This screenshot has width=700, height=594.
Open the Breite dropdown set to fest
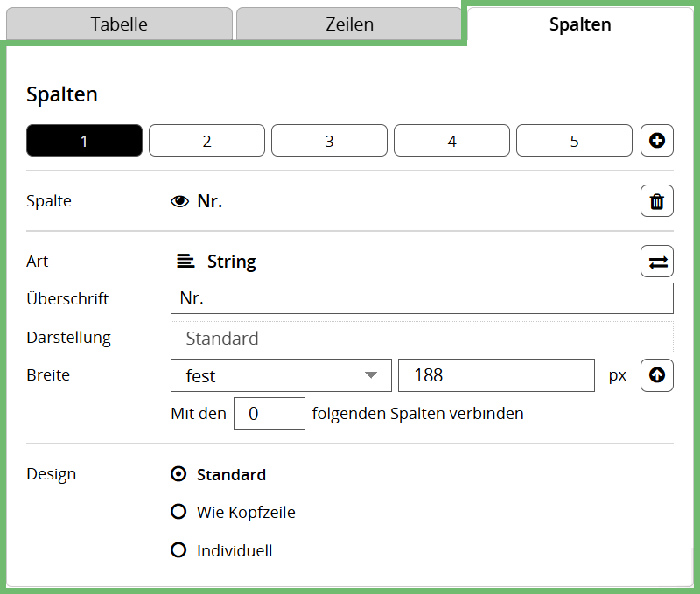(x=280, y=375)
